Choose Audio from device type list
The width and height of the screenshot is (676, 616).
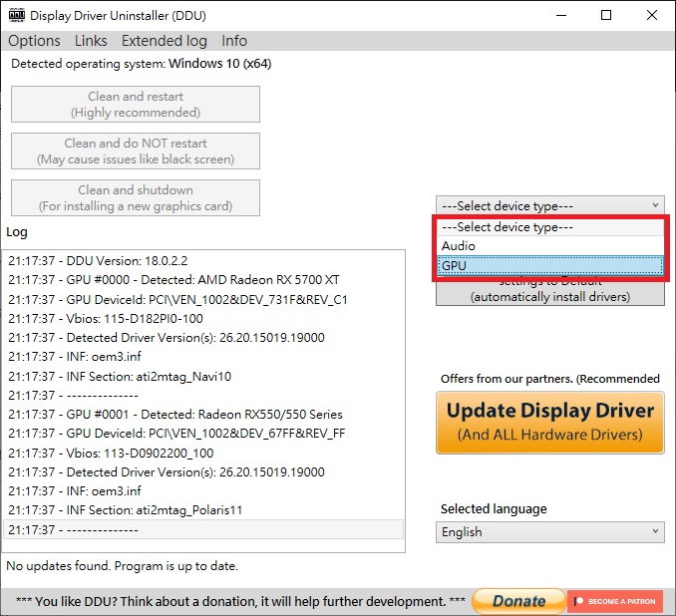pos(550,246)
